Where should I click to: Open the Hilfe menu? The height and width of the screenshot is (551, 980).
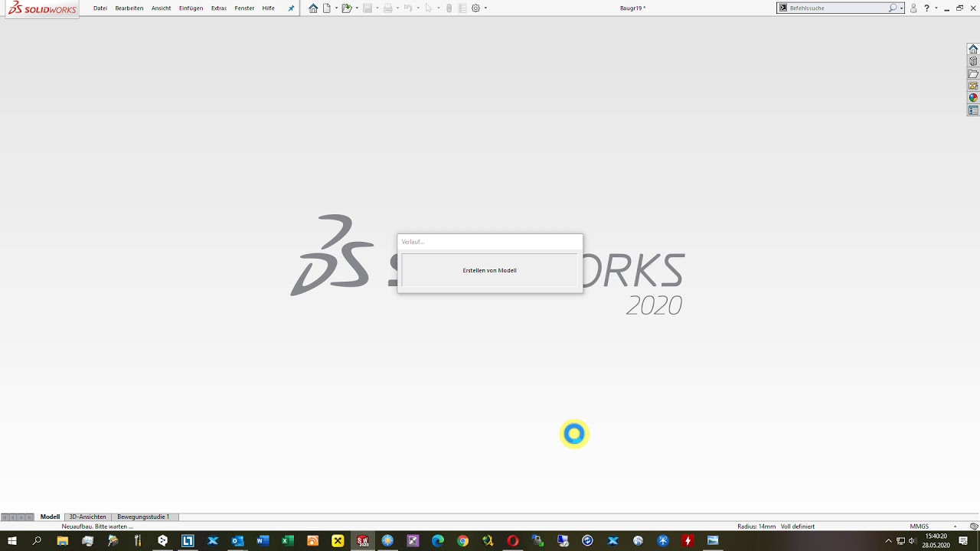pyautogui.click(x=268, y=8)
